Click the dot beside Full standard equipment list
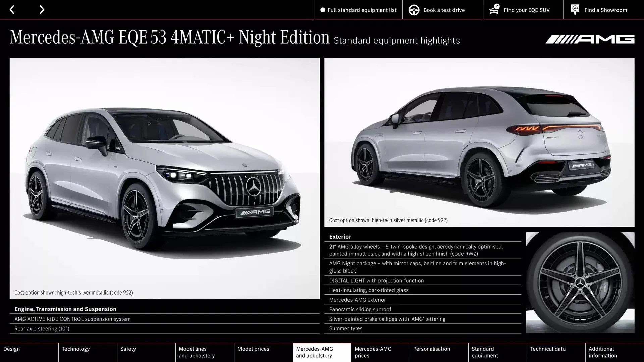This screenshot has height=362, width=644. tap(323, 10)
